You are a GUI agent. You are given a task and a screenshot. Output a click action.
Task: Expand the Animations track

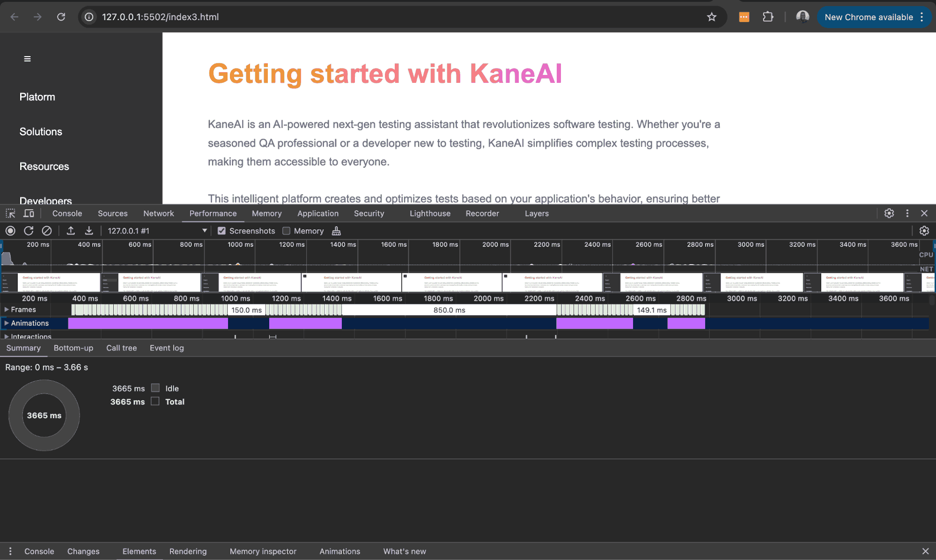tap(7, 323)
